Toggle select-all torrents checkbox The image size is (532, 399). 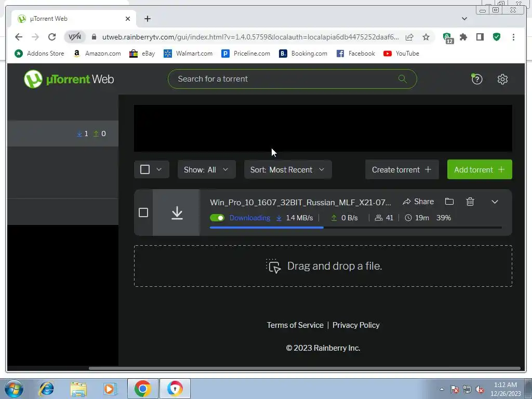[x=145, y=169]
